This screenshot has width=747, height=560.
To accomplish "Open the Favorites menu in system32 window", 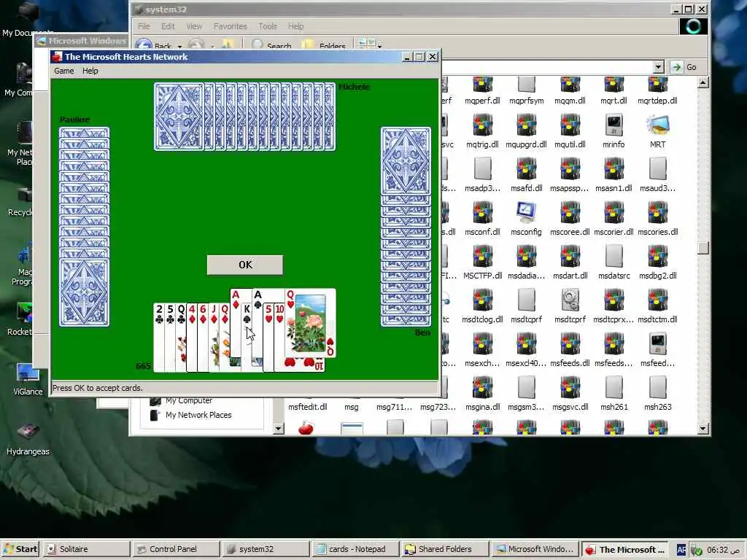I will (x=230, y=26).
